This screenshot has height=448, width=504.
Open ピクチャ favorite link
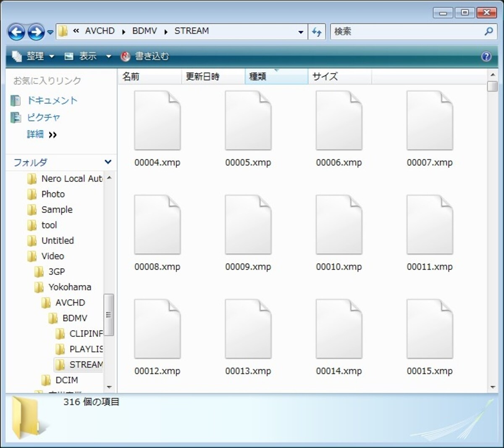pyautogui.click(x=35, y=117)
